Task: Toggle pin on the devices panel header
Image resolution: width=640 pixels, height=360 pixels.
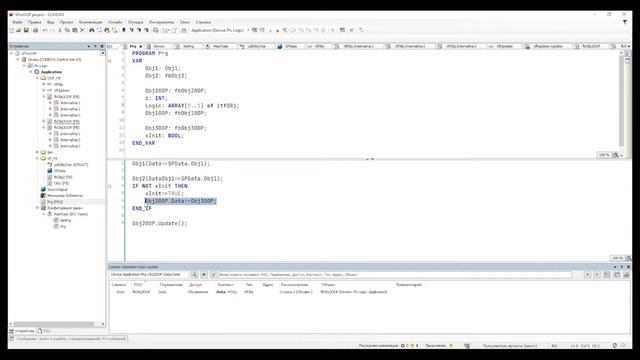Action: tap(96, 46)
